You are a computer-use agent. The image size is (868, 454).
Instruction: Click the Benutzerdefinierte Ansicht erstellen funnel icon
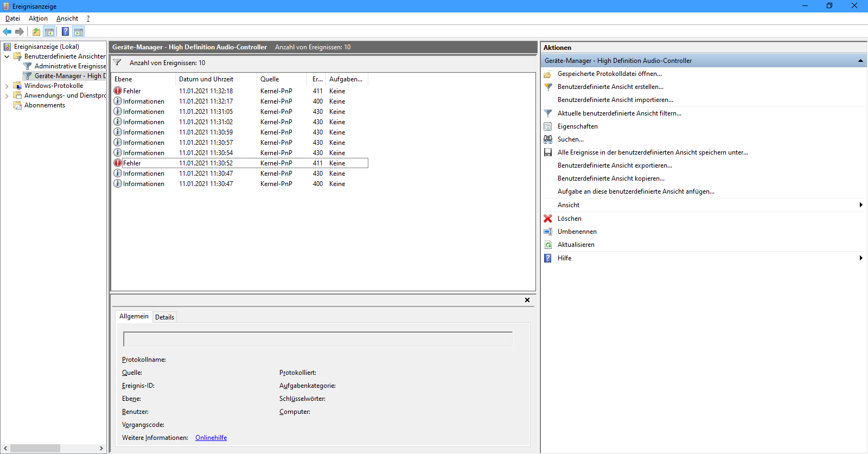point(548,87)
